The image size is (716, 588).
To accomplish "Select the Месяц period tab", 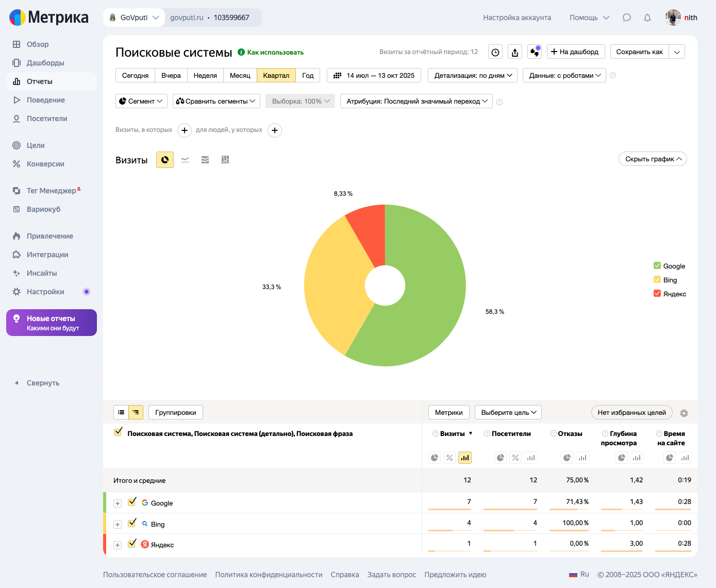I will (x=240, y=75).
